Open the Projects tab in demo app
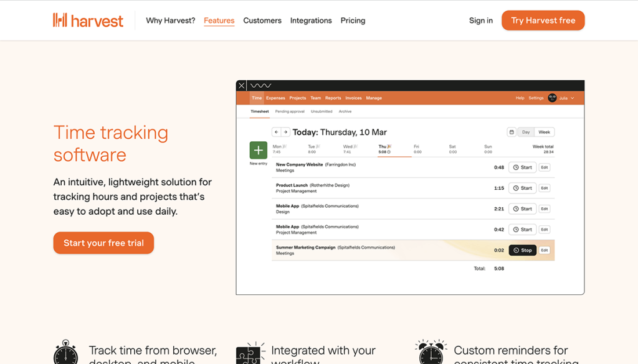 297,98
